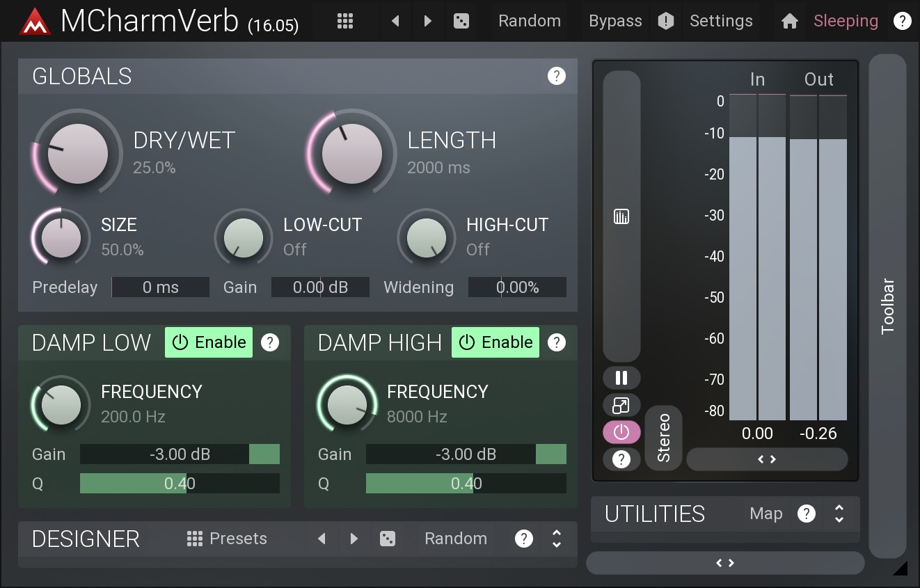
Task: Click bottom panel collapse arrows bar
Action: (x=725, y=563)
